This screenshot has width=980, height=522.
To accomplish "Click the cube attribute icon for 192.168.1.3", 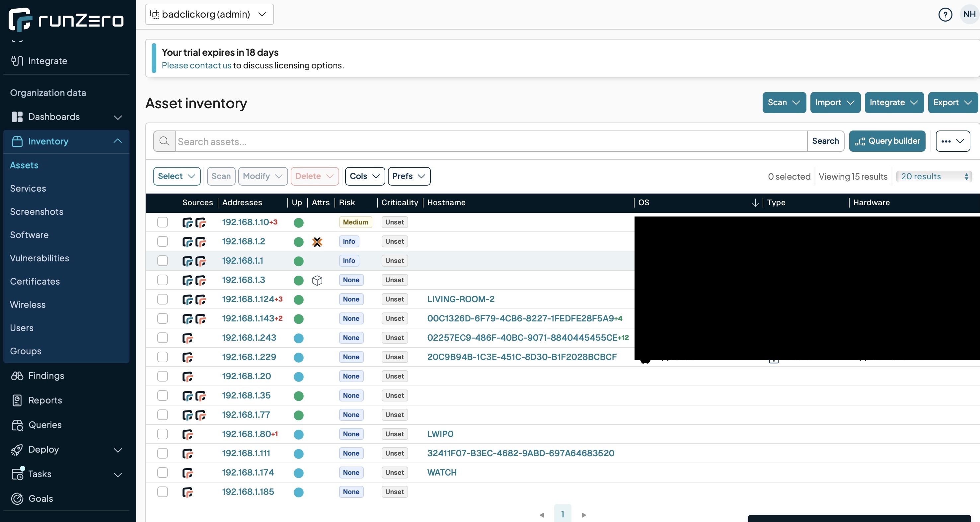I will click(x=317, y=280).
